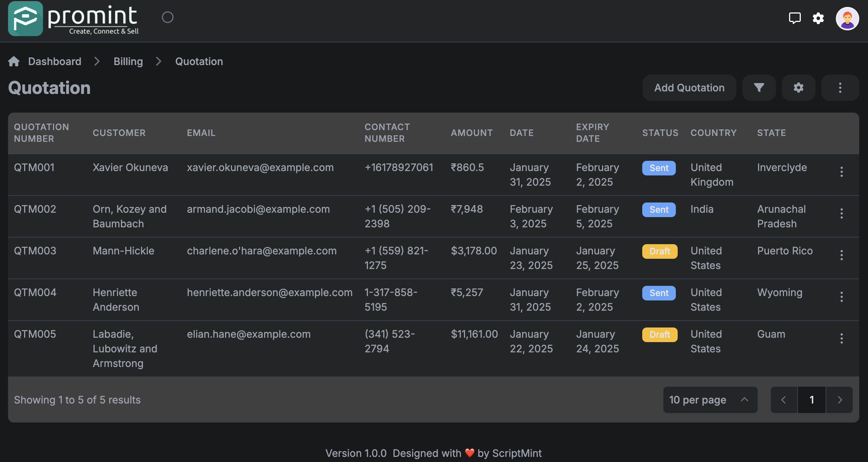This screenshot has width=868, height=462.
Task: Sort by State column header
Action: (x=771, y=133)
